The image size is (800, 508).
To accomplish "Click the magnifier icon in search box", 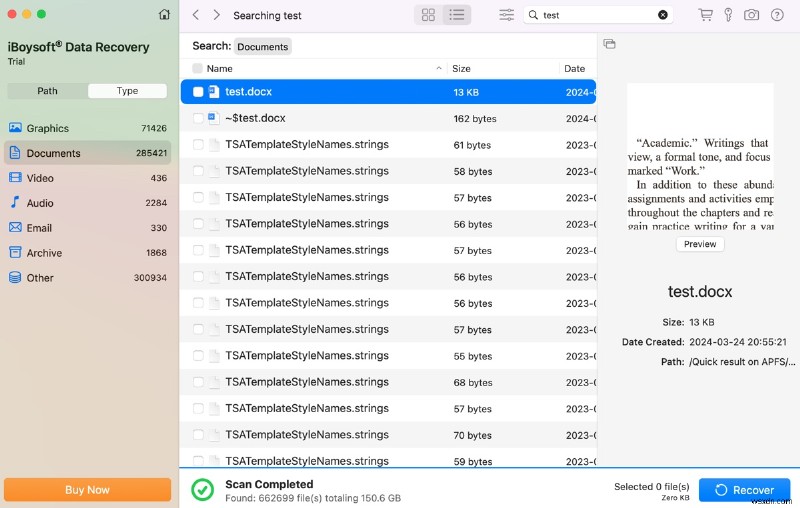I will point(533,15).
